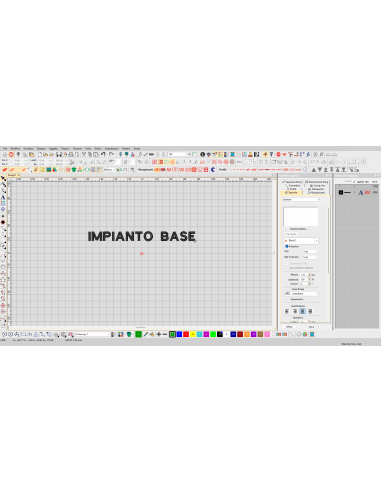
Task: Pick the pink color swatch
Action: (267, 334)
